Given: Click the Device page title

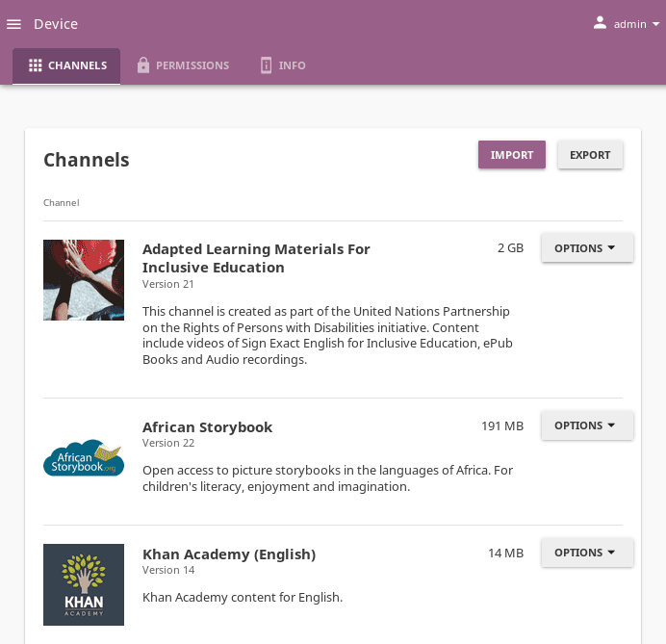Looking at the screenshot, I should [56, 24].
